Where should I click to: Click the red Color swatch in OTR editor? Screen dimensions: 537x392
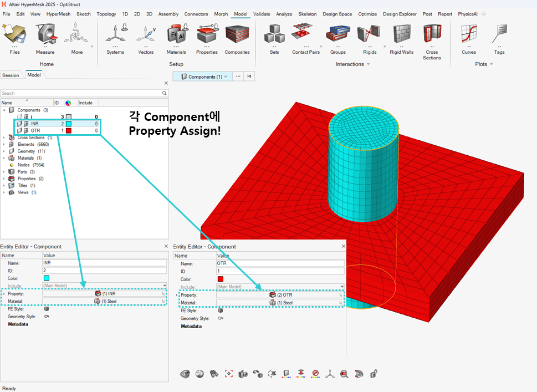point(220,279)
